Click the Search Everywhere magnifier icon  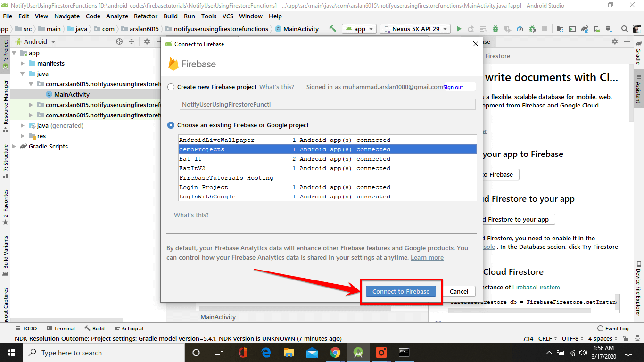624,29
